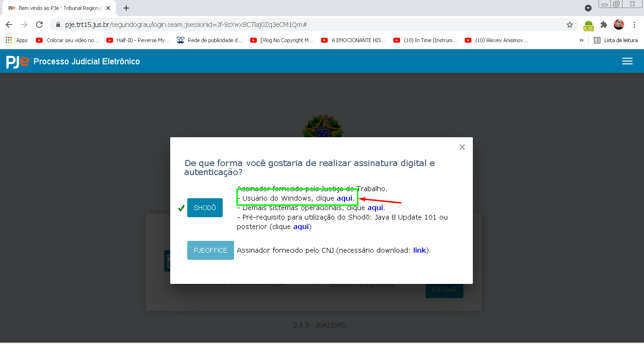The height and width of the screenshot is (344, 644).
Task: Click the PJeOffice download 'link'
Action: coord(420,250)
